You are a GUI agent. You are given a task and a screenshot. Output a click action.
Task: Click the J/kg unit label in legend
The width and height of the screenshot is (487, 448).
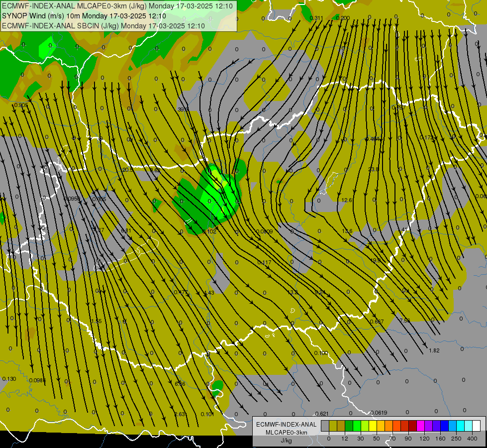(286, 441)
